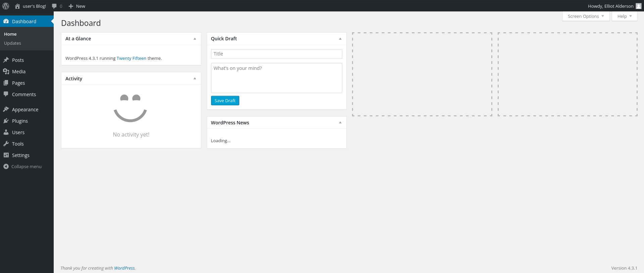Open the Media library icon
This screenshot has height=273, width=644.
[x=6, y=71]
